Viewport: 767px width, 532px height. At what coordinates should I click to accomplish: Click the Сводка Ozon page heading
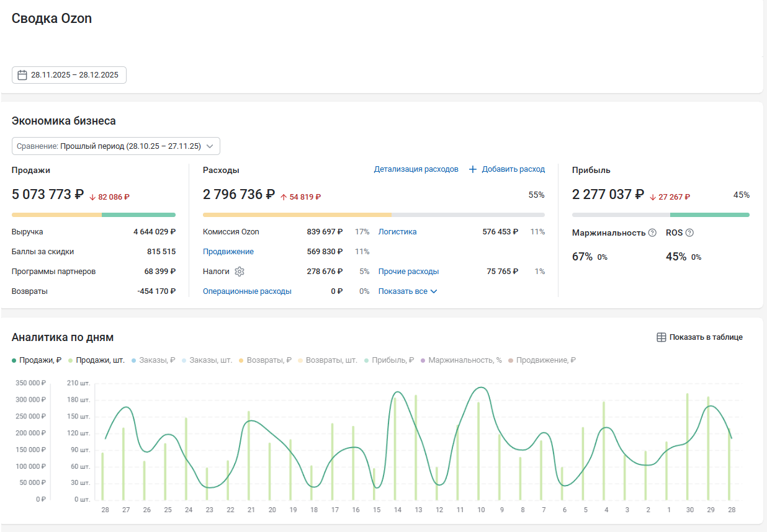(x=52, y=19)
